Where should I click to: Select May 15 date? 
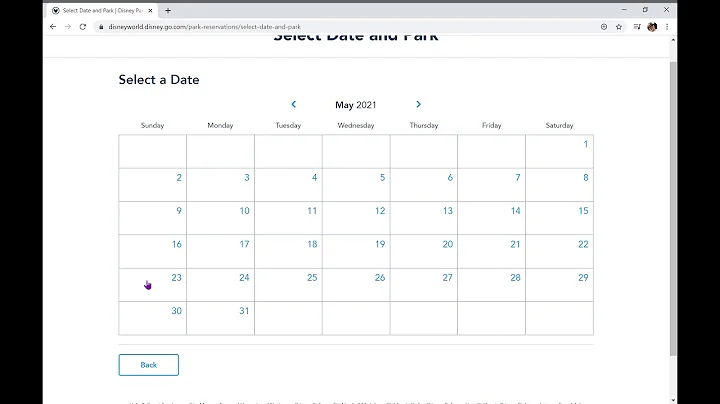(x=559, y=218)
